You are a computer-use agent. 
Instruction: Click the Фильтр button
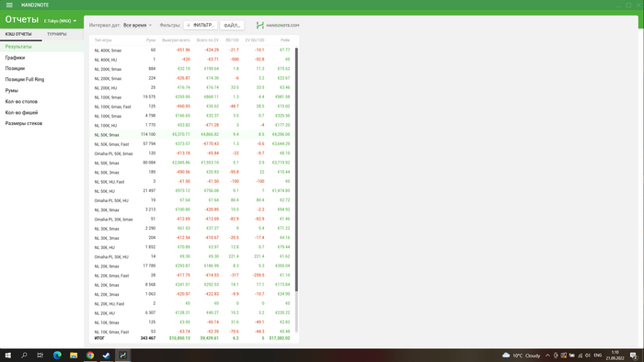(201, 26)
